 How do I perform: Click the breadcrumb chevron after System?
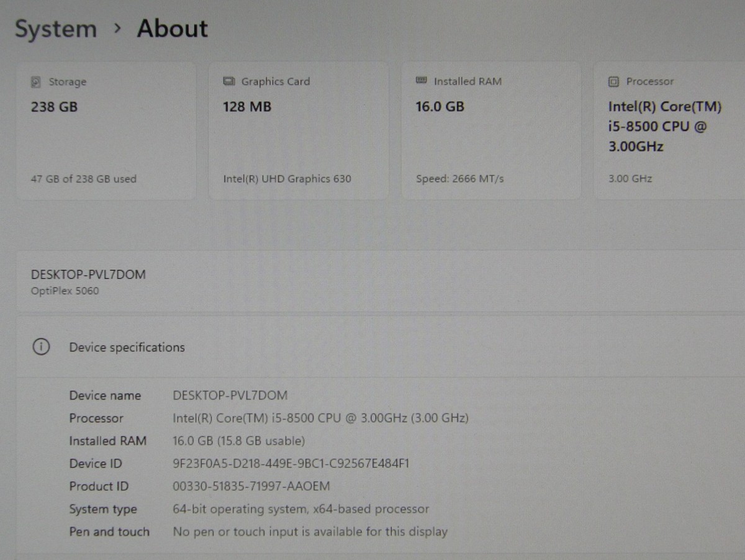tap(117, 29)
